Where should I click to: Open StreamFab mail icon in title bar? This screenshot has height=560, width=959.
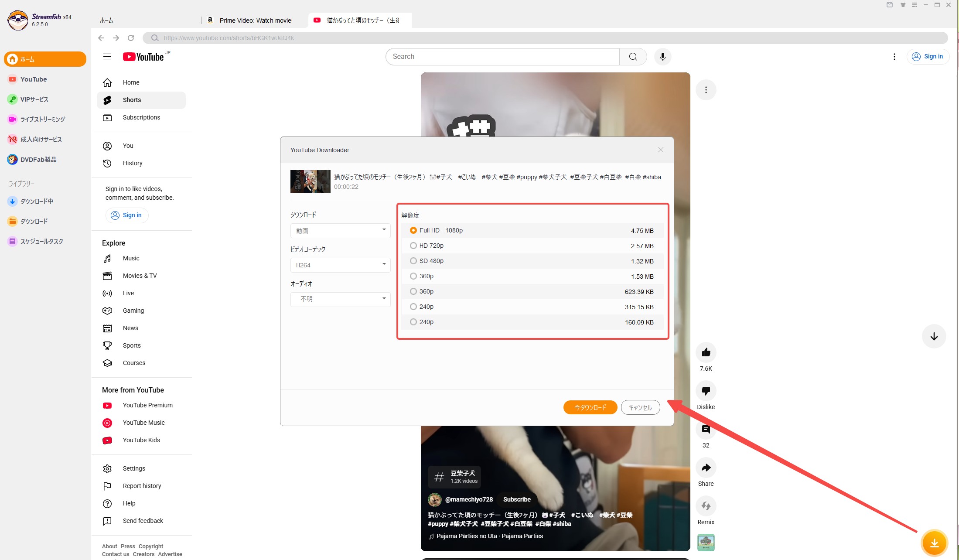pos(889,5)
